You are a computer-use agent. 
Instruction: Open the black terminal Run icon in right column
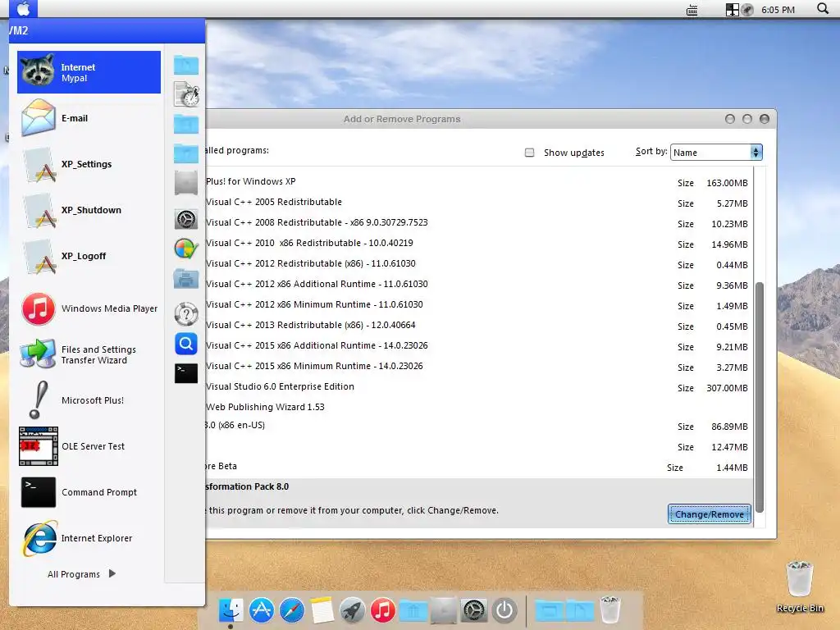click(186, 373)
